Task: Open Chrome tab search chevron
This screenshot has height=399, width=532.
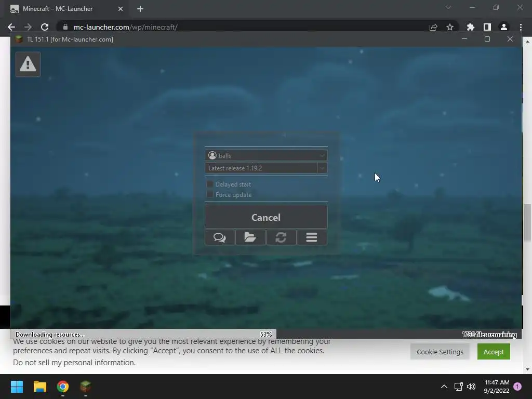Action: click(448, 7)
